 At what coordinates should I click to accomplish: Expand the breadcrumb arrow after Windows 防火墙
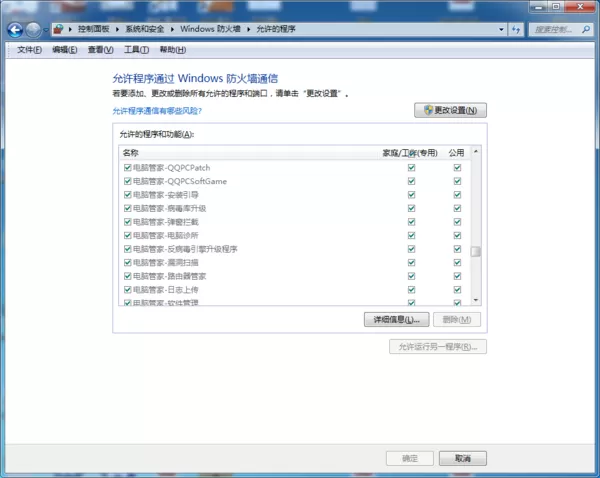pos(248,29)
